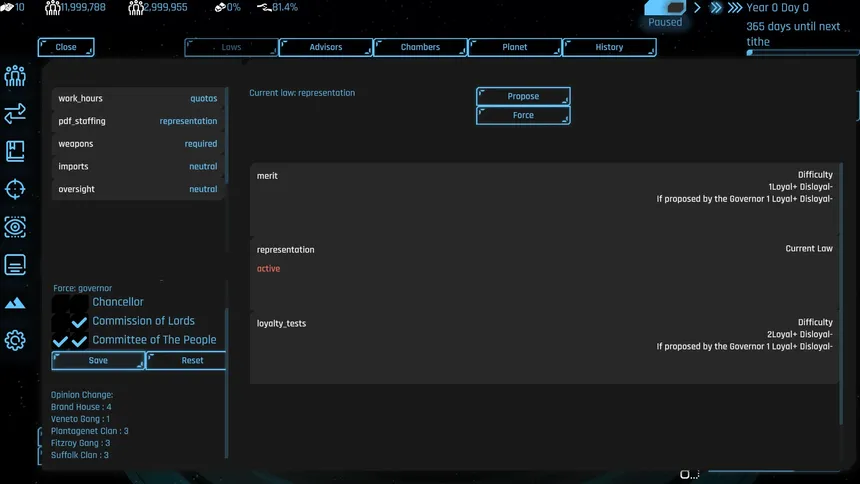This screenshot has width=860, height=484.
Task: Toggle the pause switch above Paused
Action: 665,8
